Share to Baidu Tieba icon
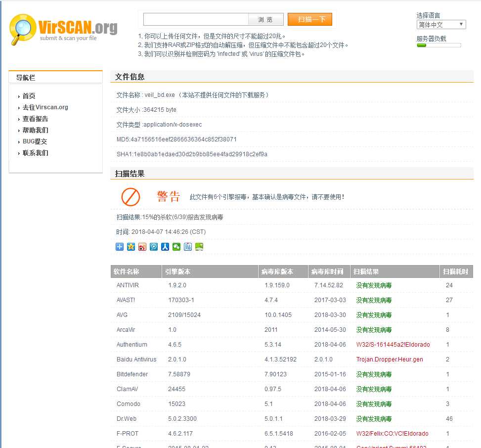This screenshot has height=448, width=481. (x=187, y=246)
